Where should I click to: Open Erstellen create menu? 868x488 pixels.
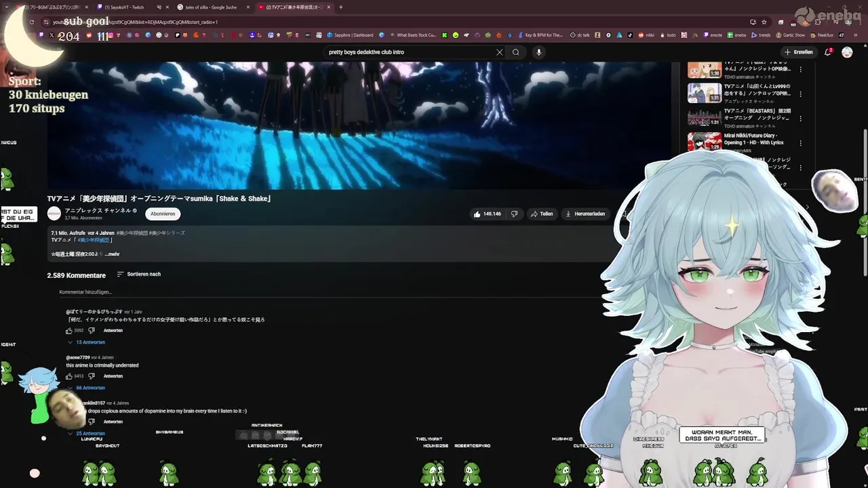(799, 52)
